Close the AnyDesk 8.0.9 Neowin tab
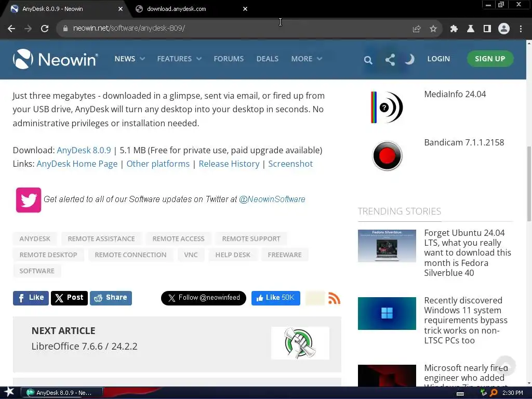532x399 pixels. pos(121,9)
